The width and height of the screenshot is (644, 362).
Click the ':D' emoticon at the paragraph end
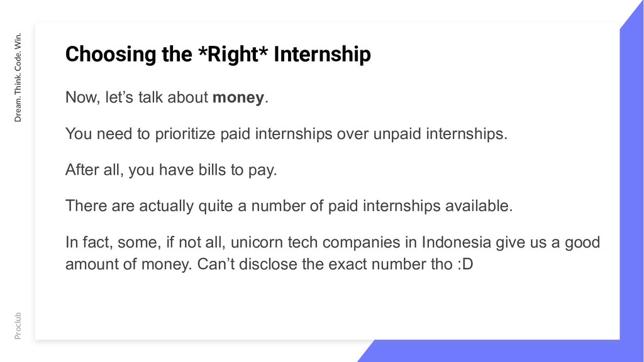(x=465, y=265)
